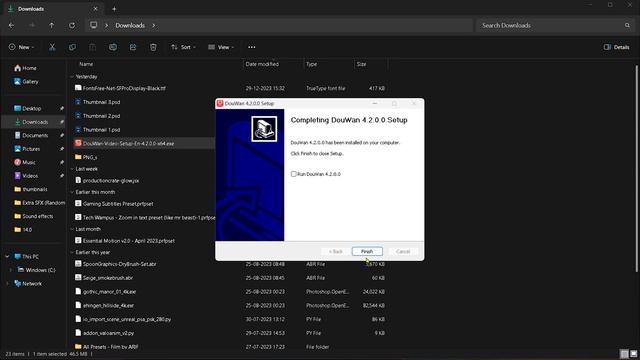The height and width of the screenshot is (360, 640).
Task: Click the Copy icon in toolbar
Action: tap(72, 47)
